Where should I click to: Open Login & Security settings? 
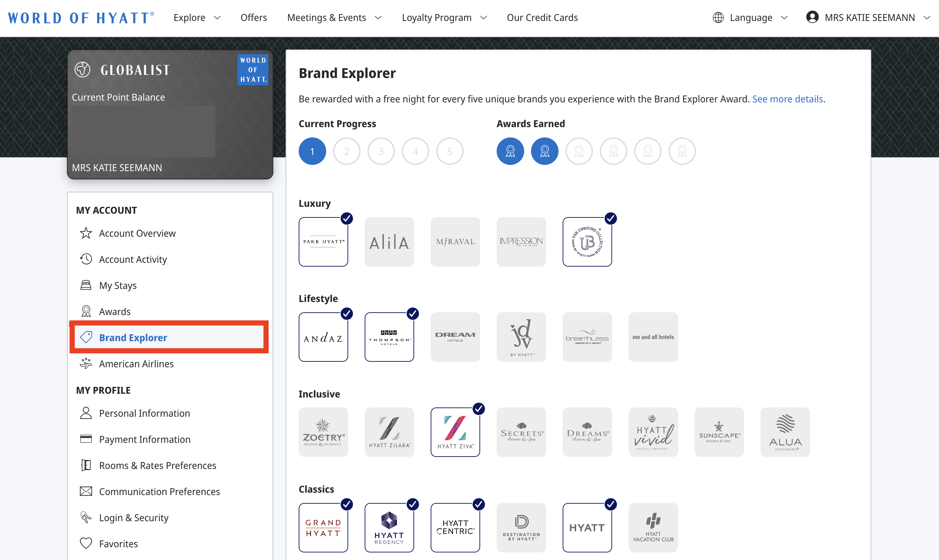pos(124,517)
